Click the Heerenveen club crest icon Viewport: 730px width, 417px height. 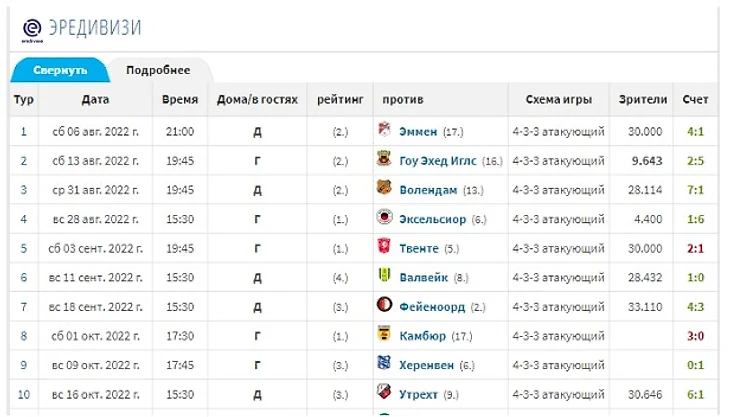(x=384, y=364)
